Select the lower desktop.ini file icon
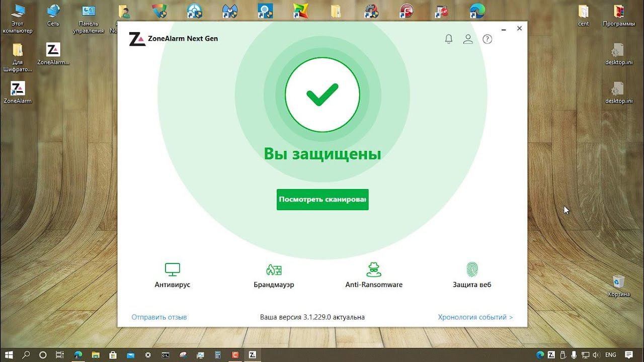The width and height of the screenshot is (644, 362). [618, 92]
